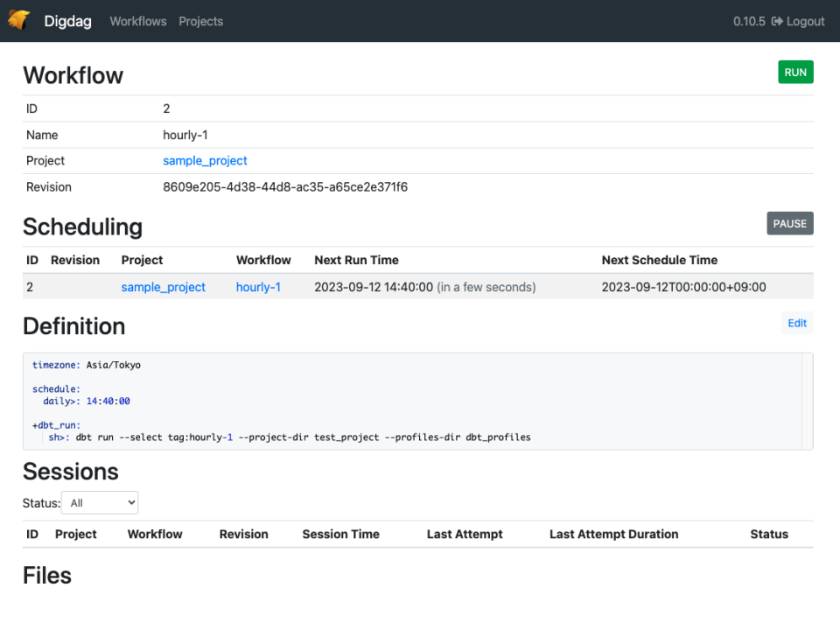This screenshot has width=840, height=637.
Task: Open the Workflows menu item
Action: click(137, 21)
